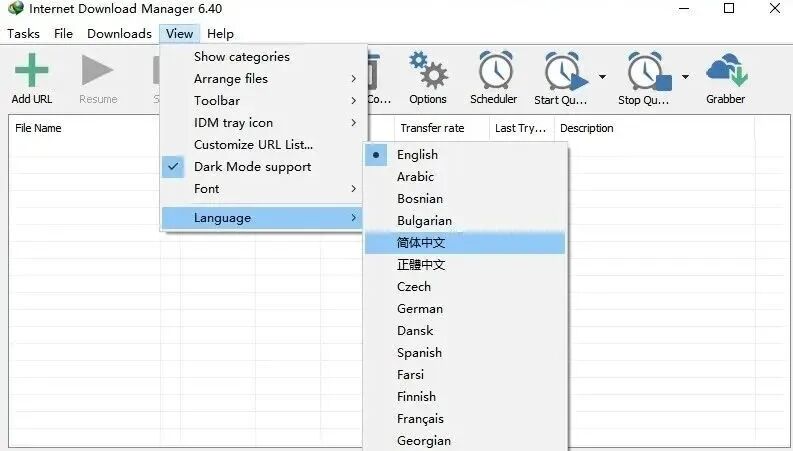Viewport: 793px width, 451px height.
Task: Open the Tasks menu
Action: pos(23,34)
